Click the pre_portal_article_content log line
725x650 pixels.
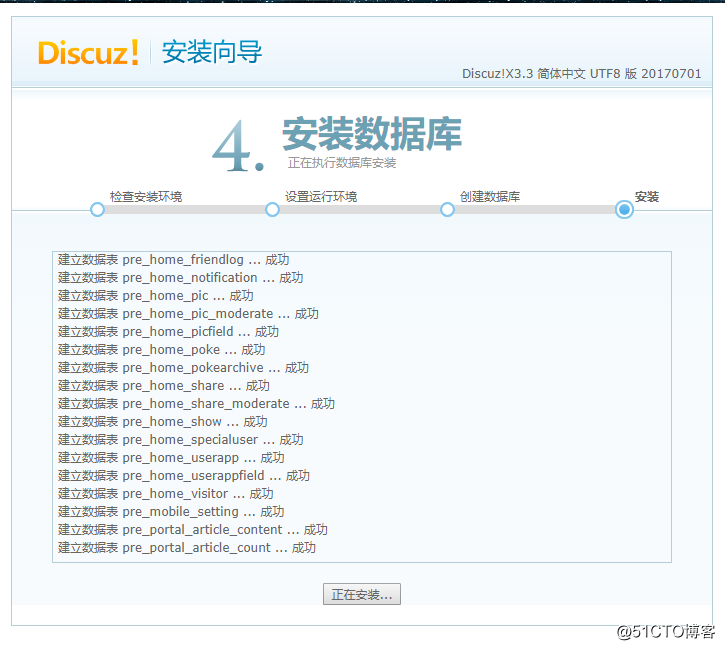tap(193, 530)
